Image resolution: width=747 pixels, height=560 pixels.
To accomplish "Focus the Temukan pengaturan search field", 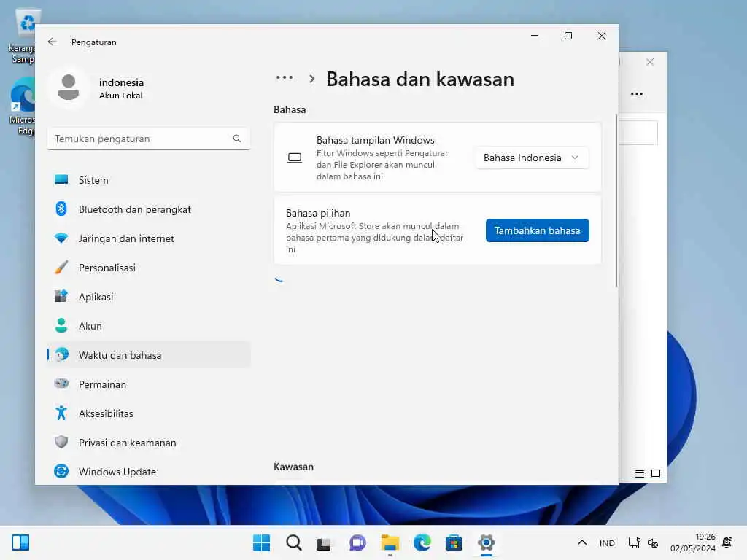I will point(149,139).
